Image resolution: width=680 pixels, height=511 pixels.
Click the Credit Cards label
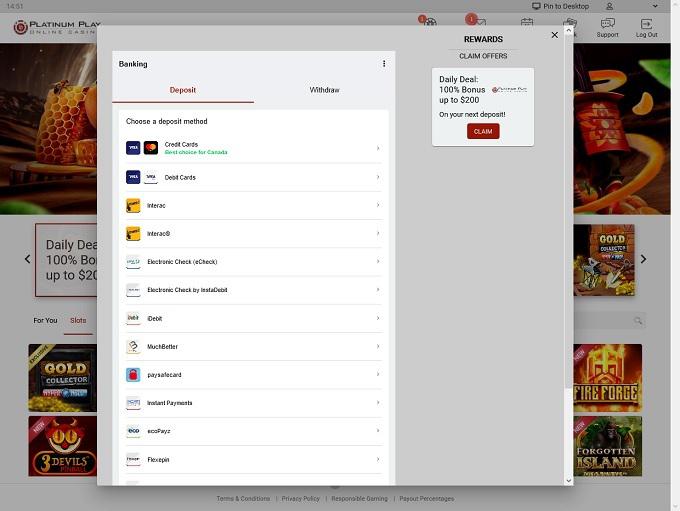pos(181,144)
